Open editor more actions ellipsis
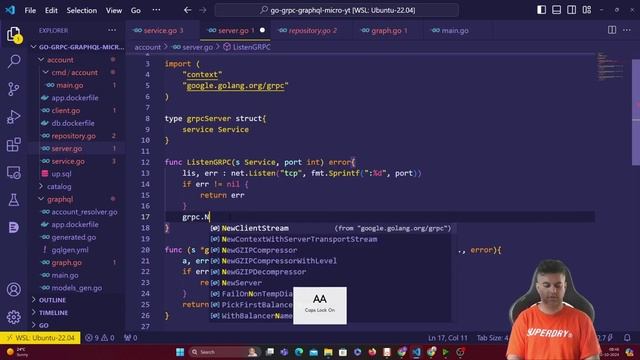The height and width of the screenshot is (360, 640). 627,30
